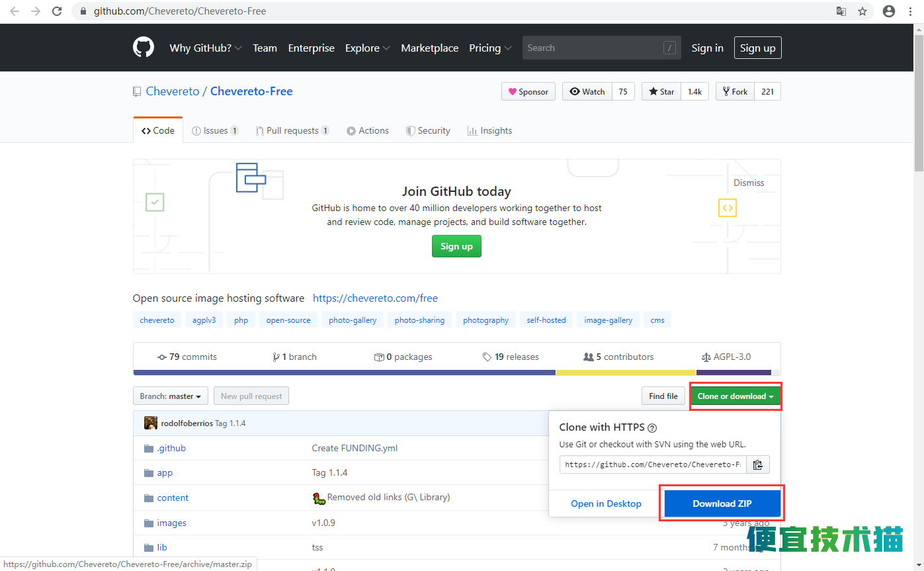Switch to the Issues tab
This screenshot has width=924, height=571.
215,130
